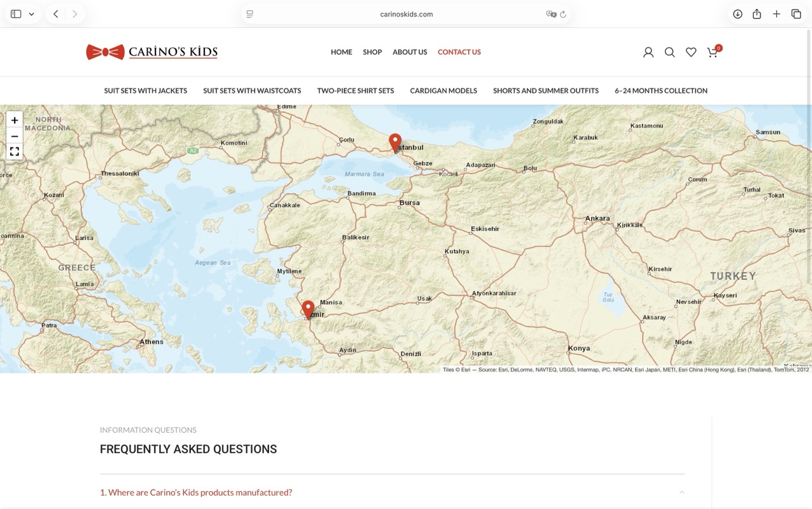Zoom out on the map

15,136
